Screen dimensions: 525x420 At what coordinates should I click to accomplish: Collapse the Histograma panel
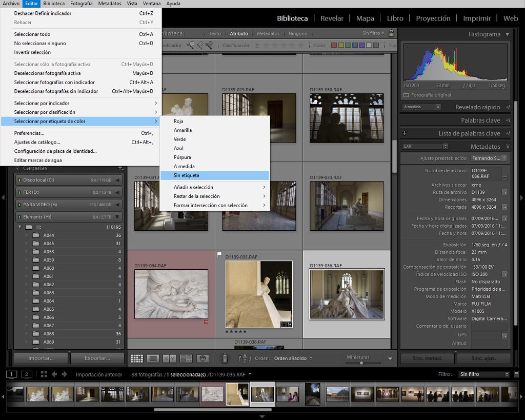coord(508,34)
